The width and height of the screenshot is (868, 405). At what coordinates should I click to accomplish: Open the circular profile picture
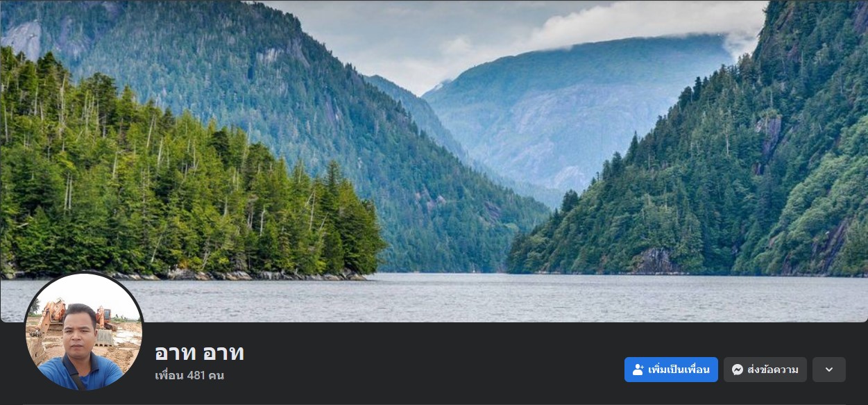(84, 331)
